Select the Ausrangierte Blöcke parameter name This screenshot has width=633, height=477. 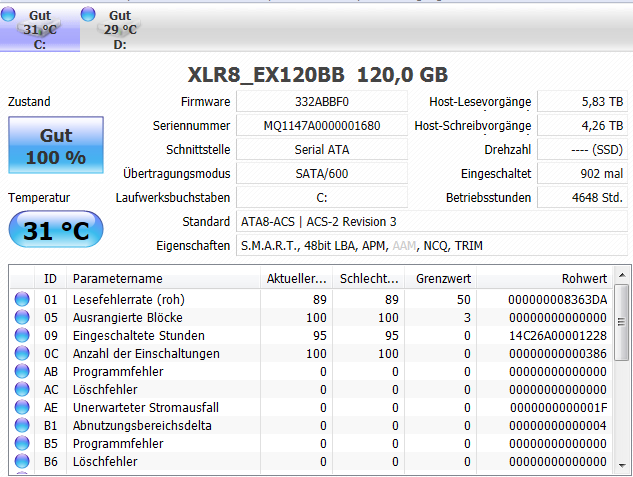[128, 318]
